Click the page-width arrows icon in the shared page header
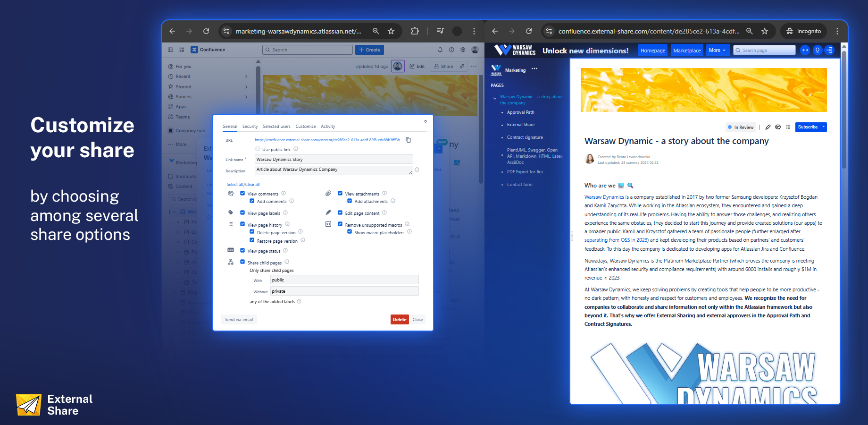 (x=805, y=50)
